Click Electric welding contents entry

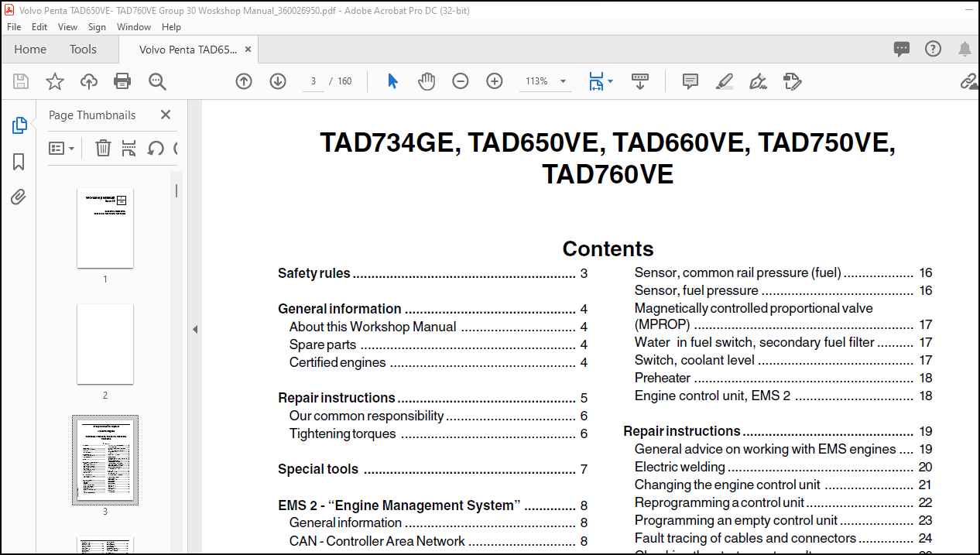(783, 467)
